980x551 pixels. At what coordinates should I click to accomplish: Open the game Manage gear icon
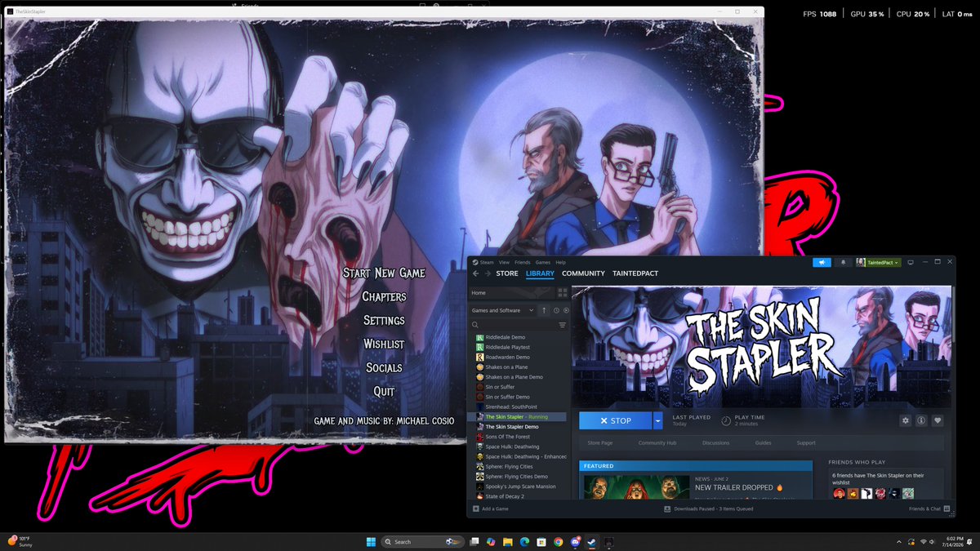pyautogui.click(x=905, y=420)
